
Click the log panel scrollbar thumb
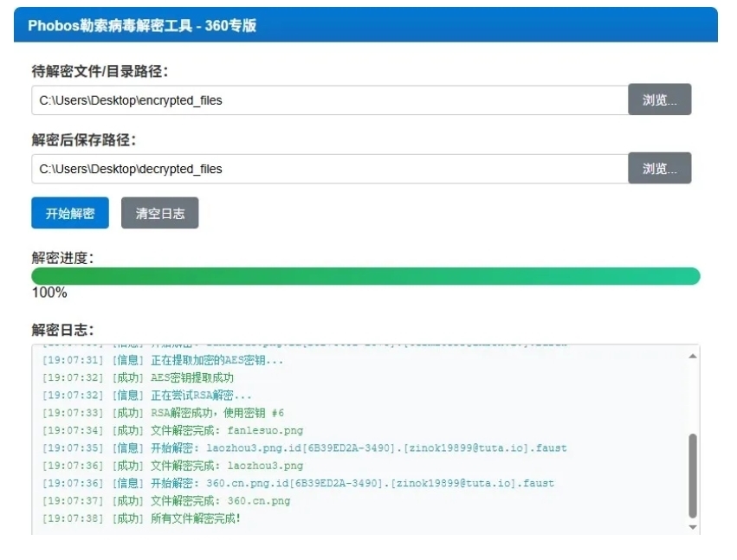692,476
